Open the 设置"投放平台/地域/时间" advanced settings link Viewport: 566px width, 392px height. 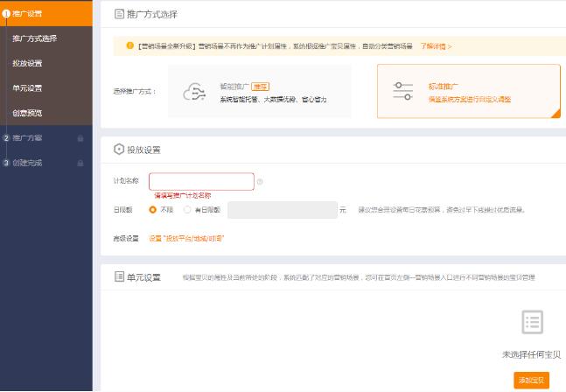point(185,238)
